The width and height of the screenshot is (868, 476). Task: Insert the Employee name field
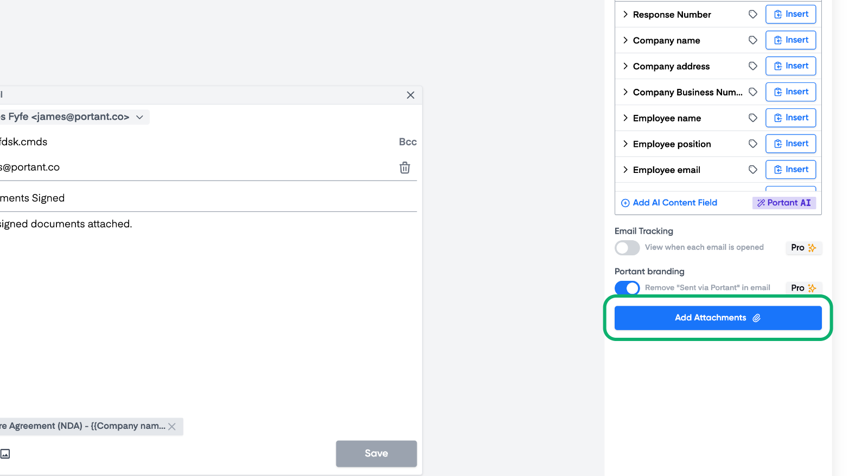790,118
